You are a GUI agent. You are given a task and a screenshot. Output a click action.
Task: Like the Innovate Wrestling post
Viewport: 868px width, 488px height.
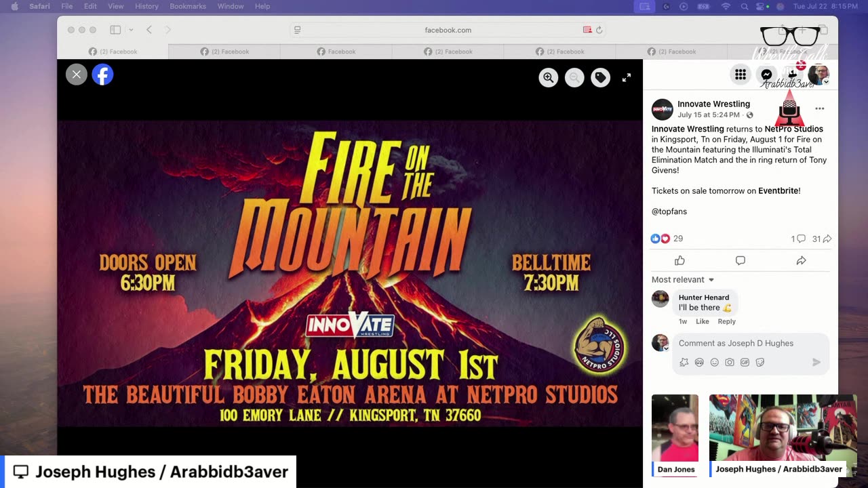click(679, 260)
